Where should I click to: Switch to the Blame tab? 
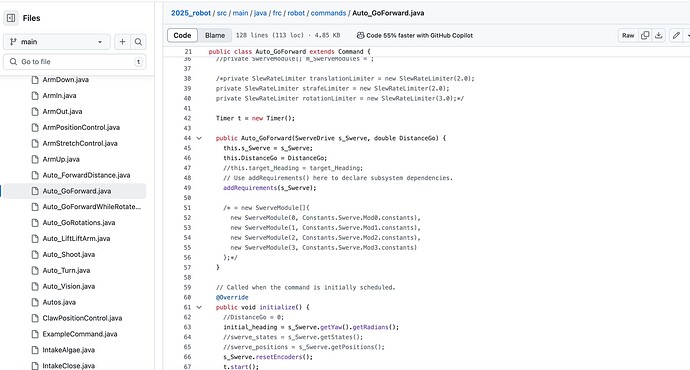[215, 36]
